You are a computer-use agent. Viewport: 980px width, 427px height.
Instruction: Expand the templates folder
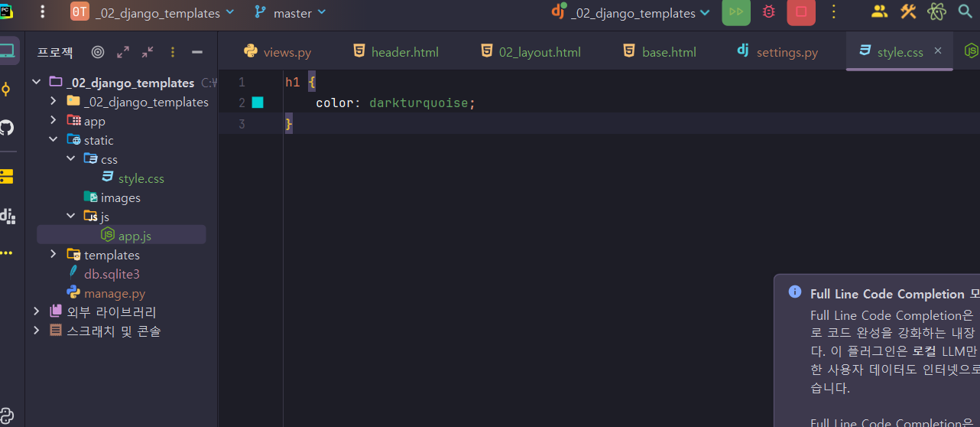(x=53, y=255)
